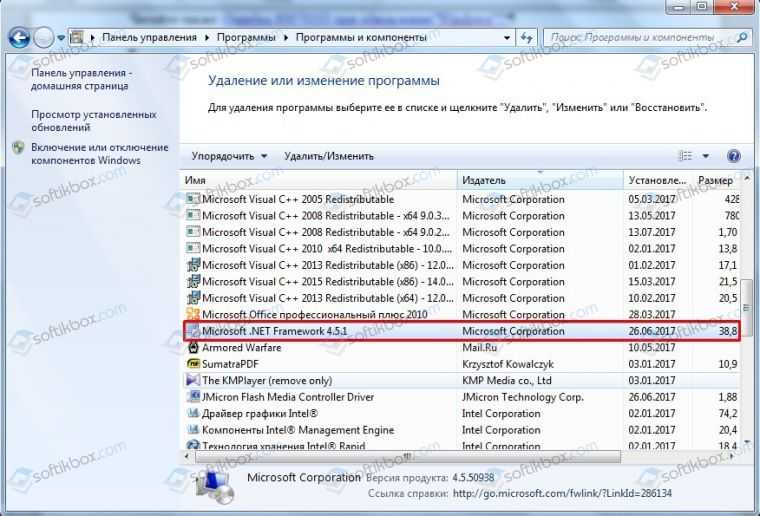Open help link go.microsoft.com/fwlink in details pane

pos(562,493)
